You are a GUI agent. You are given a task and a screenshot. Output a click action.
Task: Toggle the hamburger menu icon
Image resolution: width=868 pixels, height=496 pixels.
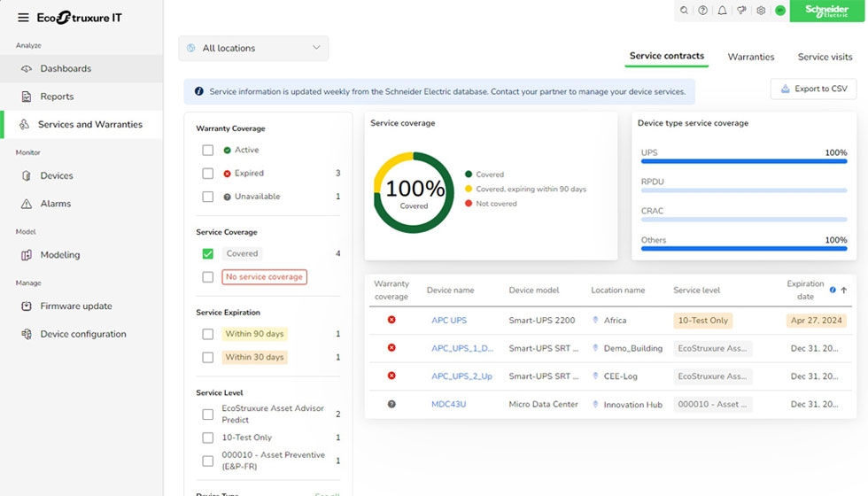click(x=23, y=18)
